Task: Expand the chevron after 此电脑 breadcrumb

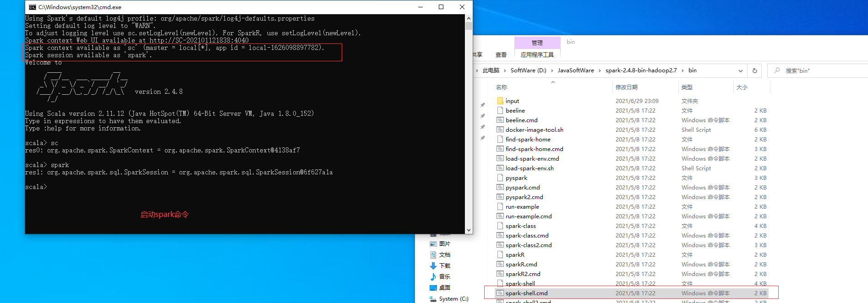Action: point(505,70)
